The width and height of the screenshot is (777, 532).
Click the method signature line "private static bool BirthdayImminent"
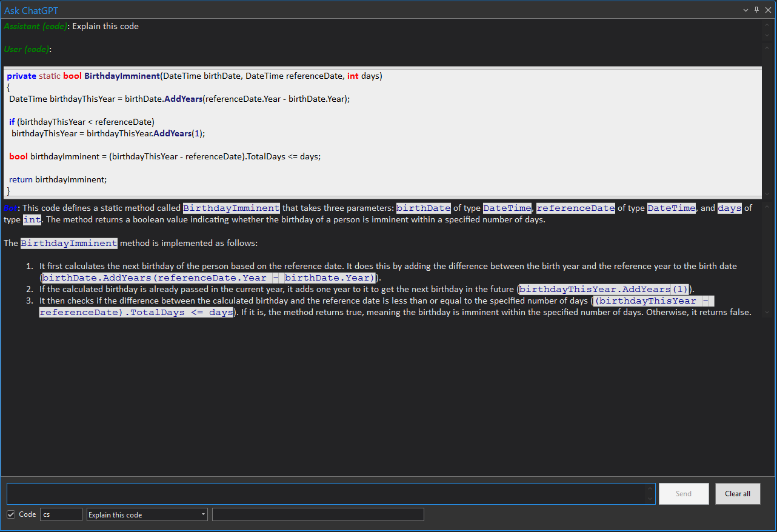pos(195,76)
